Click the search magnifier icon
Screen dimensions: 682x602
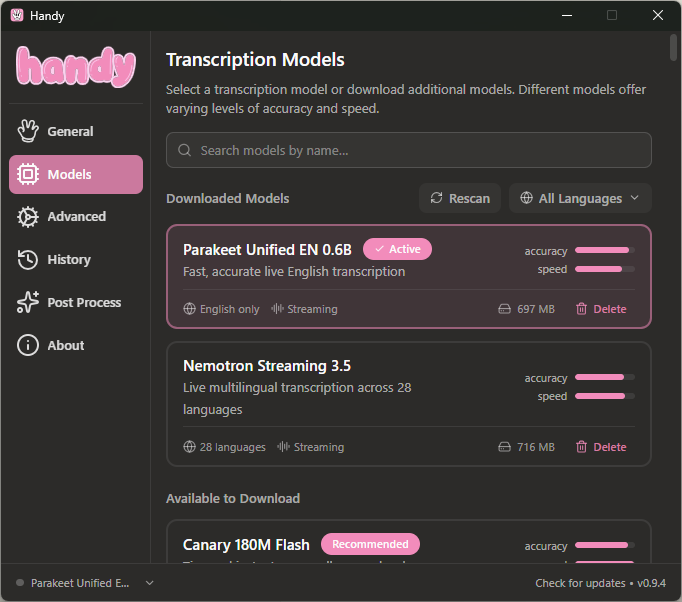(184, 150)
